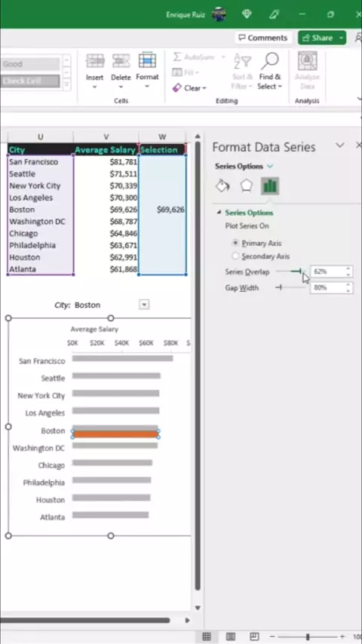Open the Format cells icon
Image resolution: width=362 pixels, height=644 pixels.
(147, 61)
